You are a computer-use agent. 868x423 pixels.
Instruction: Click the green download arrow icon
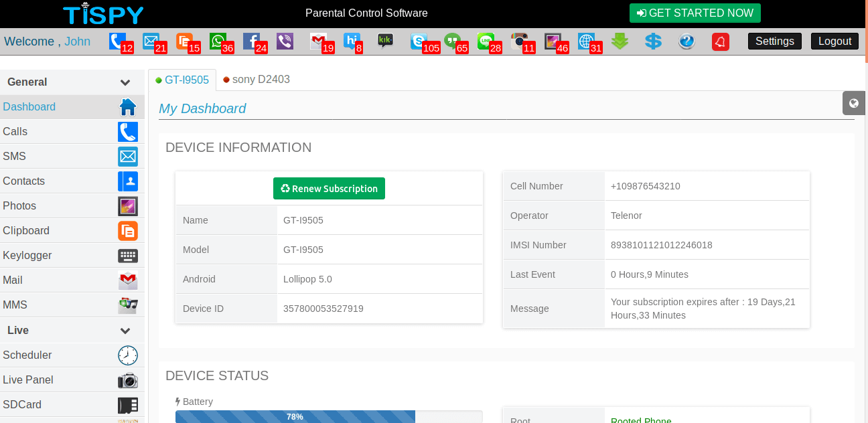click(620, 41)
